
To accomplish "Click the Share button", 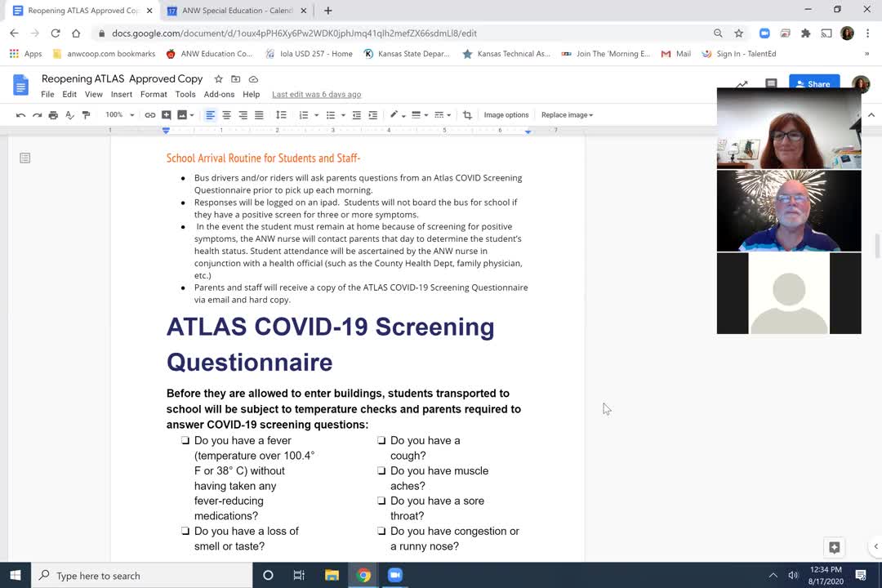I will [x=814, y=84].
